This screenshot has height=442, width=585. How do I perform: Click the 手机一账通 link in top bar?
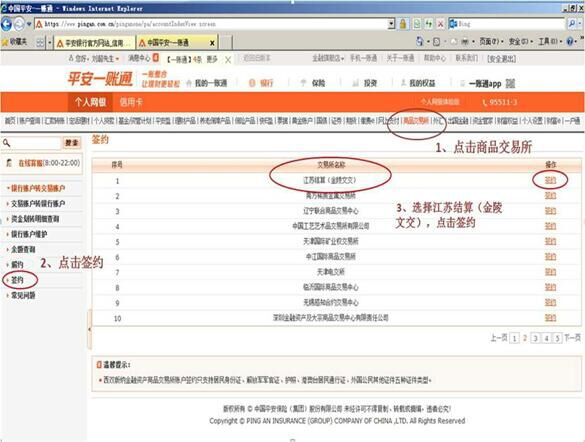pos(363,58)
